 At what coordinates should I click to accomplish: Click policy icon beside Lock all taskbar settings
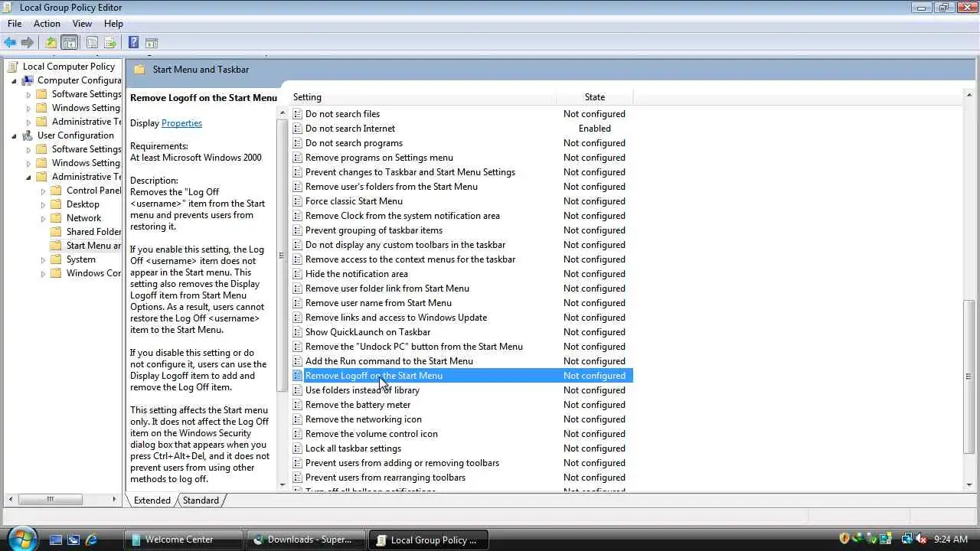pos(298,448)
